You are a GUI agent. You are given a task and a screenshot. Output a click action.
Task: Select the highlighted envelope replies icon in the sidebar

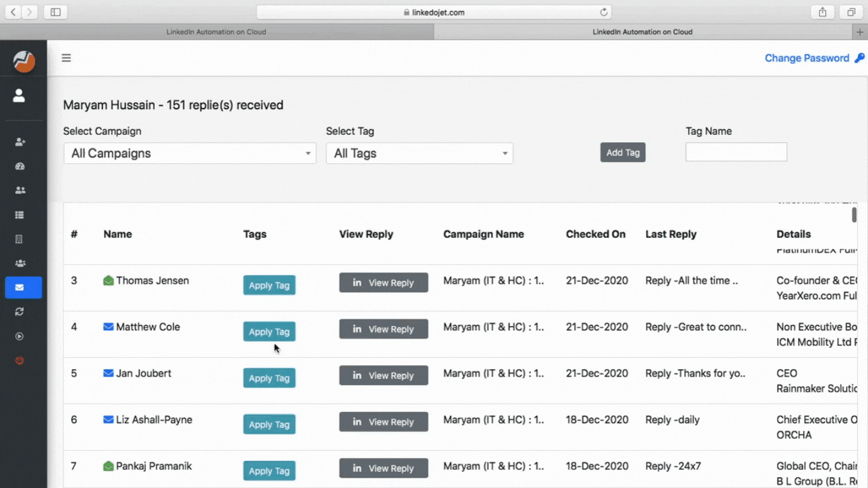tap(24, 287)
